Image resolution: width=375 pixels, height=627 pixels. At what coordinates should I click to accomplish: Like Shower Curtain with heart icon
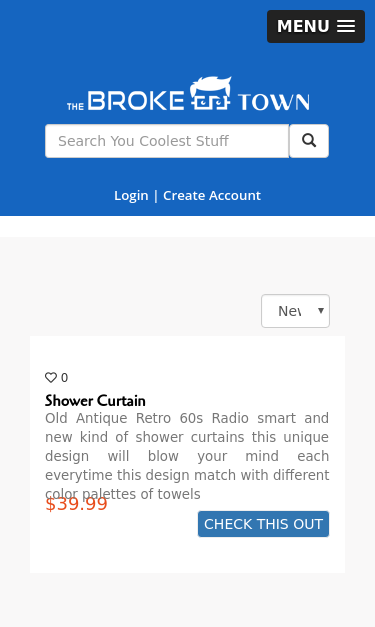coord(51,377)
